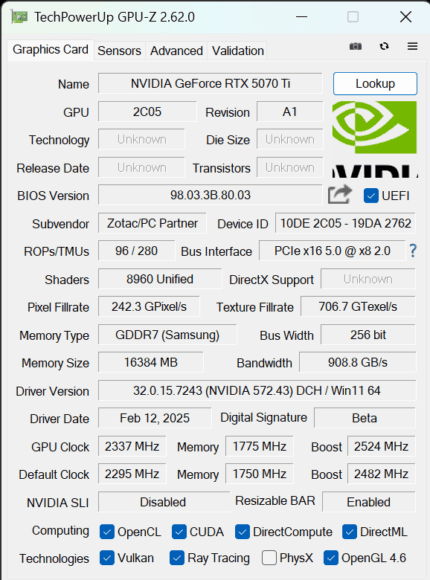Click Default Clock Boost field 2482 MHz
430x580 pixels.
point(381,474)
